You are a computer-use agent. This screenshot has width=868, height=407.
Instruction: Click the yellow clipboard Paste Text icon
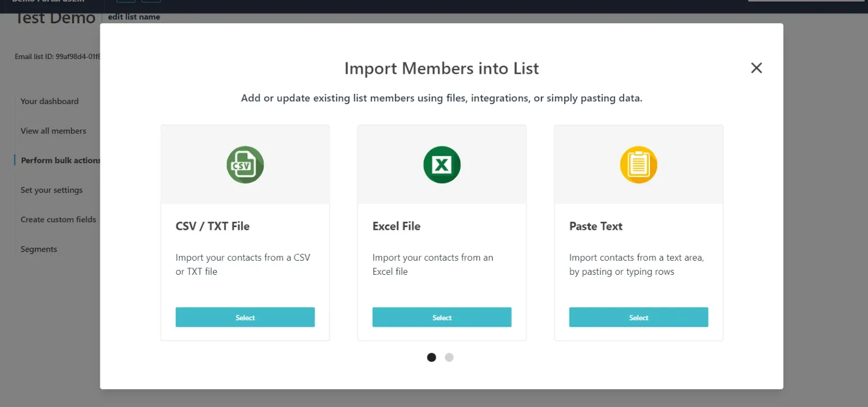point(639,165)
